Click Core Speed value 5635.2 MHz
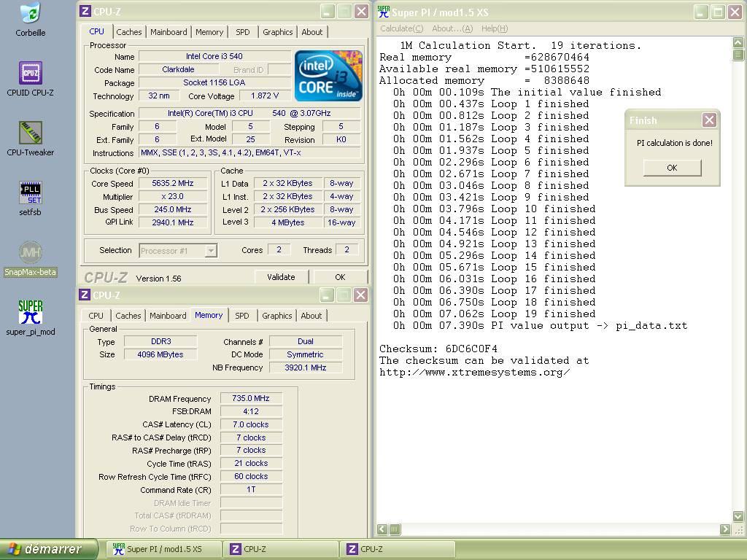The image size is (747, 560). click(173, 183)
